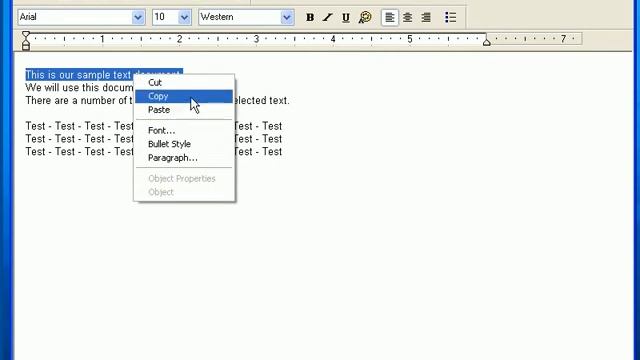Center align the text
Viewport: 640px width, 360px height.
point(407,18)
